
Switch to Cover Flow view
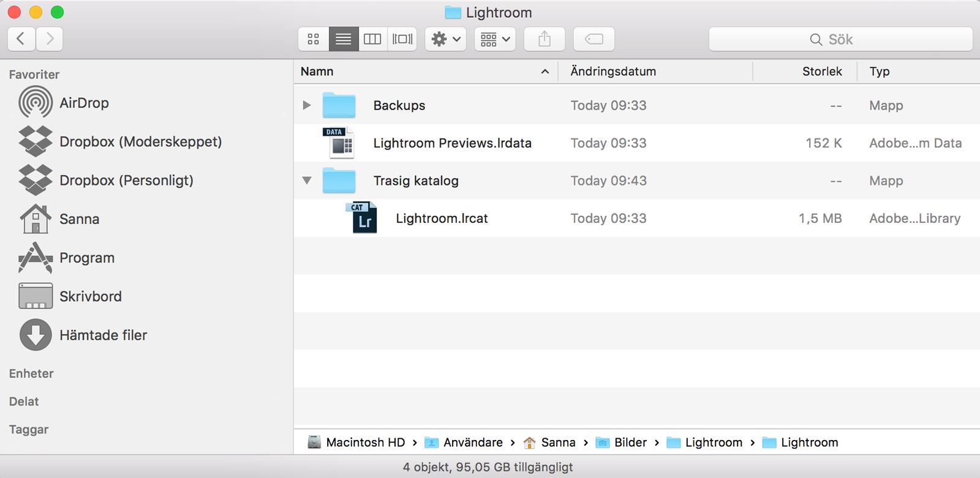click(x=402, y=39)
